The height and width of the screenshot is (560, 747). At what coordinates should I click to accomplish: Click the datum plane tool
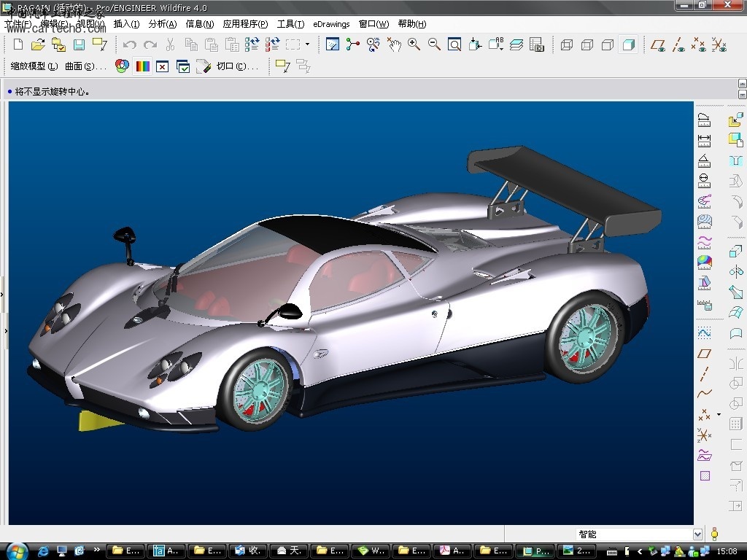704,354
